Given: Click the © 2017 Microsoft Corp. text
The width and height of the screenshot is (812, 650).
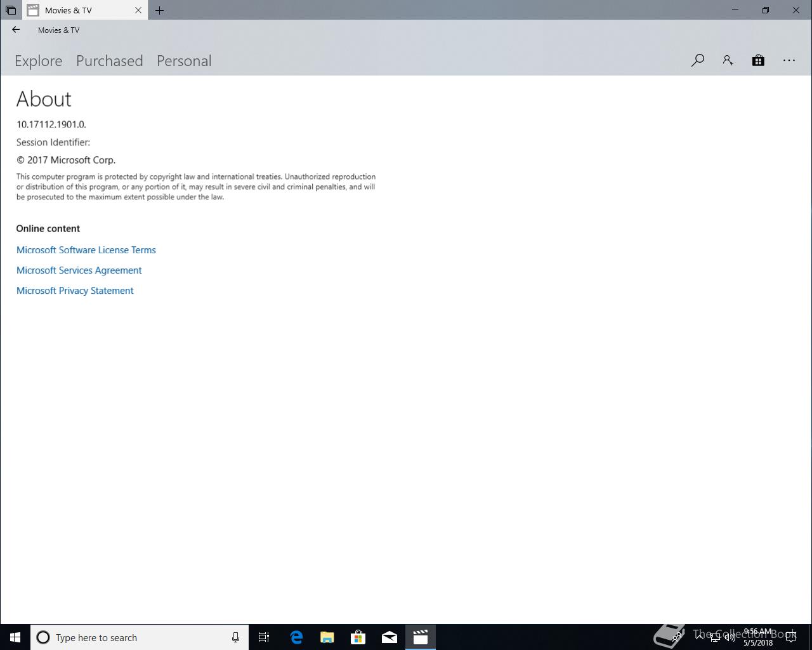Looking at the screenshot, I should click(66, 160).
